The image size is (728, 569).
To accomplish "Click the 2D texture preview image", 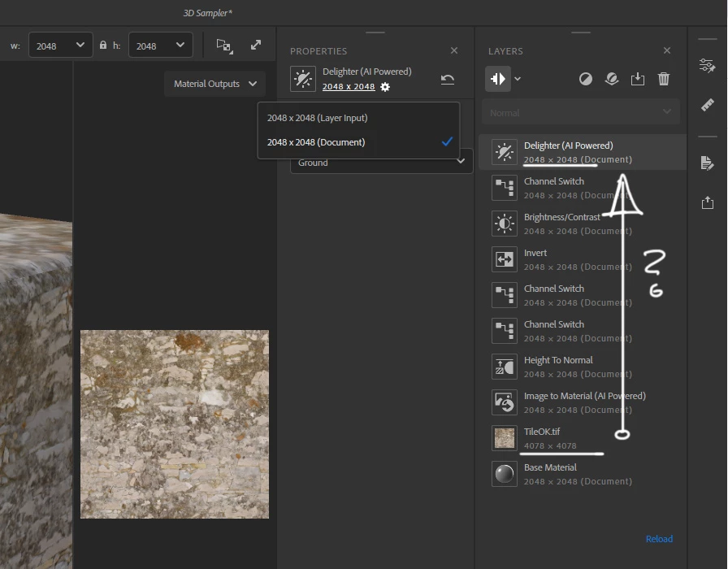I will pos(175,424).
